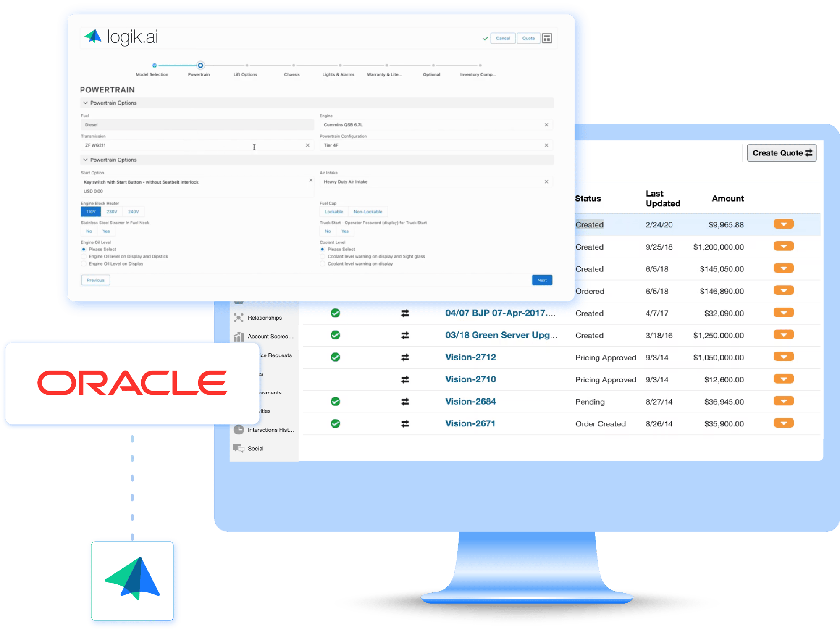Click the Logik paper-plane tile below Oracle
Viewport: 840px width, 631px height.
132,581
